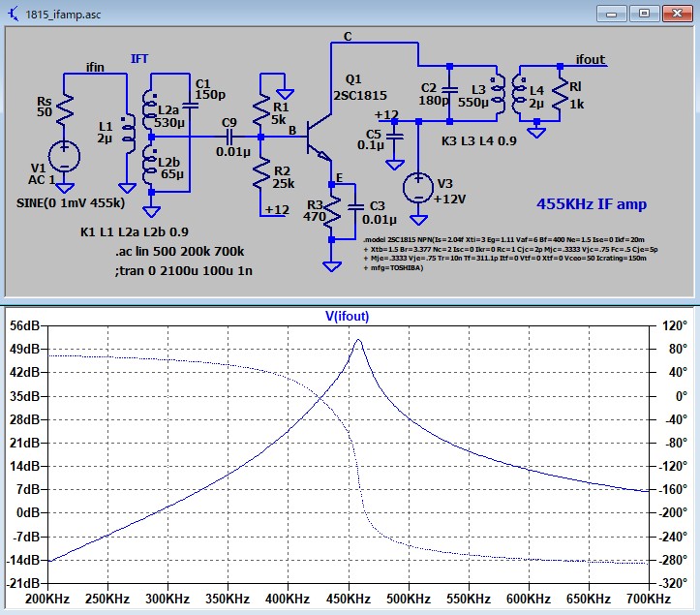Click the V(ifout) trace label

pos(347,316)
